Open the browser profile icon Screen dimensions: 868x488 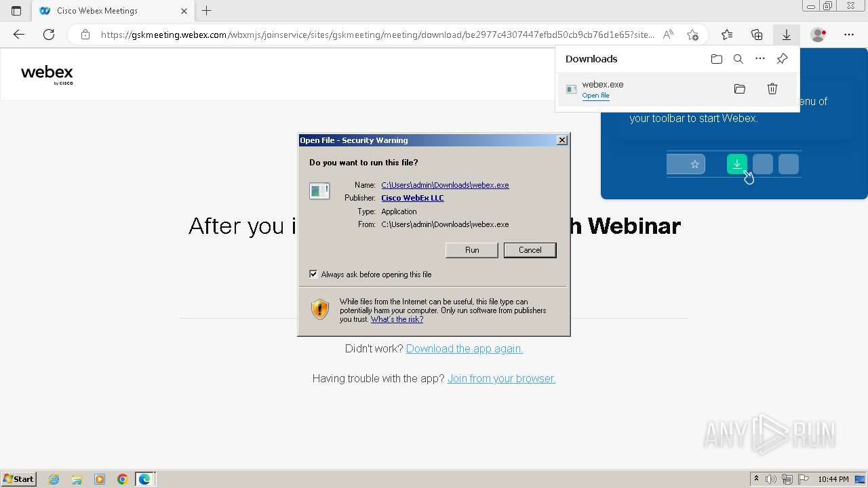pyautogui.click(x=818, y=35)
